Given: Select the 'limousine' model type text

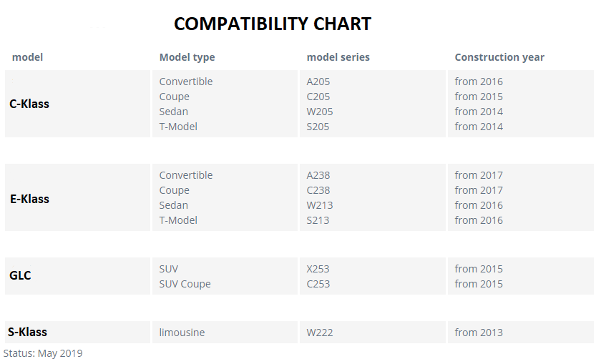Looking at the screenshot, I should (x=182, y=333).
